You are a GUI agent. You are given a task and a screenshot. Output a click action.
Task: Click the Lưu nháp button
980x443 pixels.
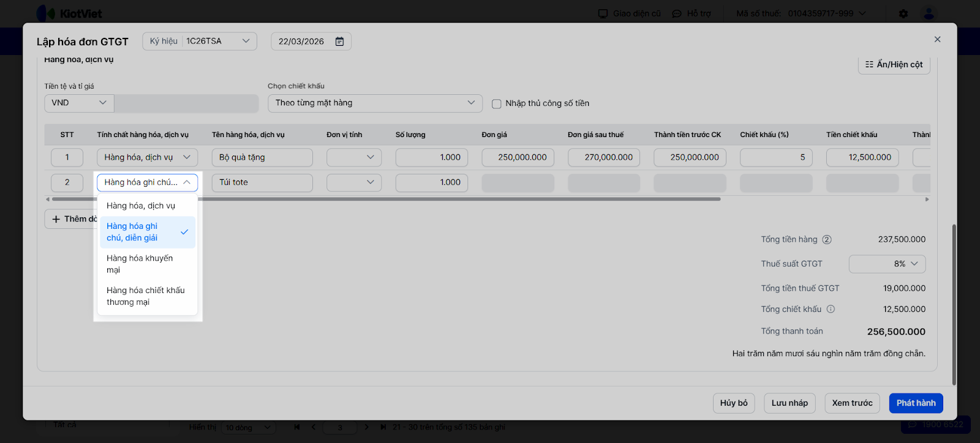click(x=790, y=403)
